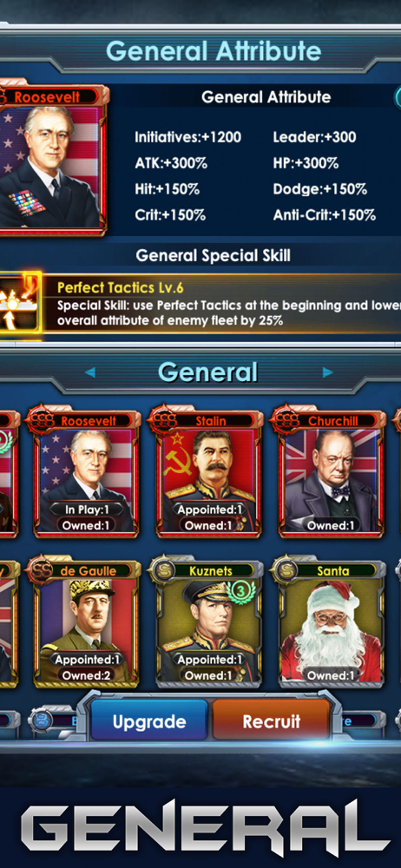Click the S rank badge on Santa card
The width and height of the screenshot is (401, 868).
[284, 571]
